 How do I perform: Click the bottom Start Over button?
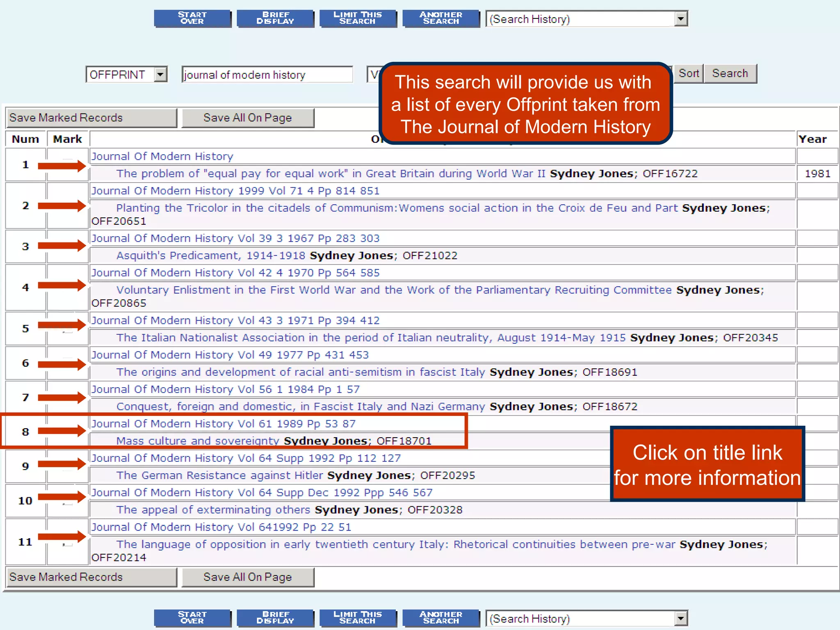coord(192,618)
